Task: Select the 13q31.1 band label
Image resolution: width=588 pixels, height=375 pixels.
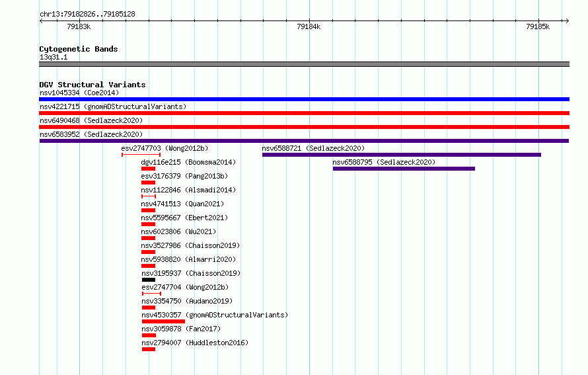Action: point(54,57)
